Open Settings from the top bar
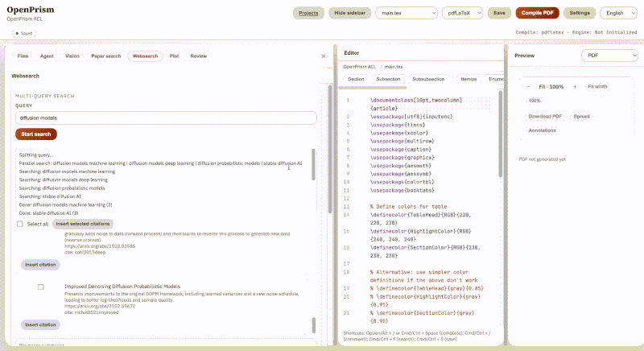The image size is (644, 351). point(580,13)
